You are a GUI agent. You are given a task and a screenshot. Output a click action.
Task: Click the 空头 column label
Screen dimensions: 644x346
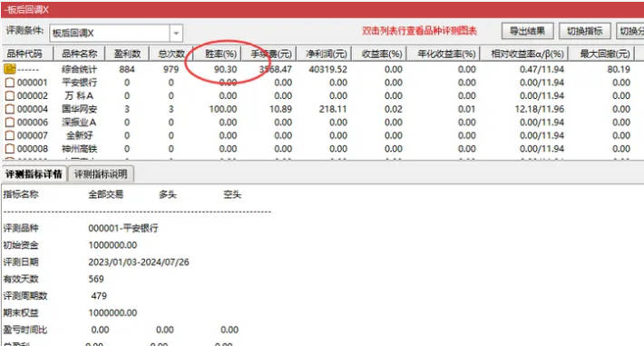[232, 194]
